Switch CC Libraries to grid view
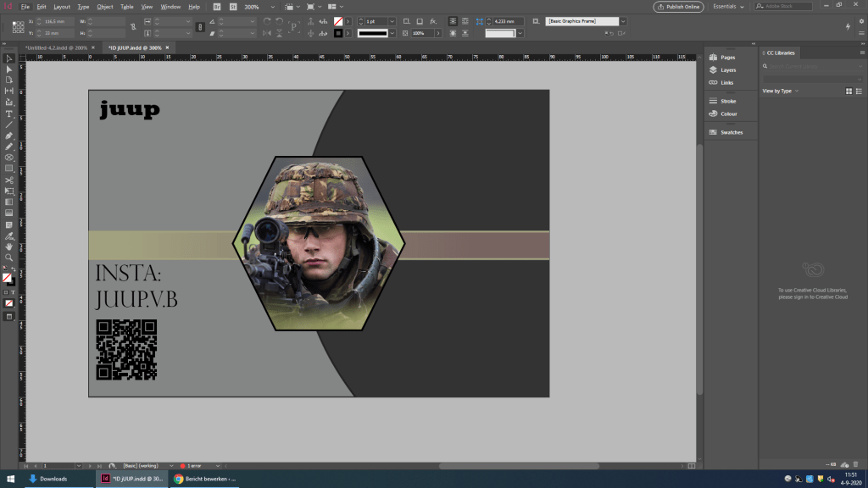 [848, 91]
